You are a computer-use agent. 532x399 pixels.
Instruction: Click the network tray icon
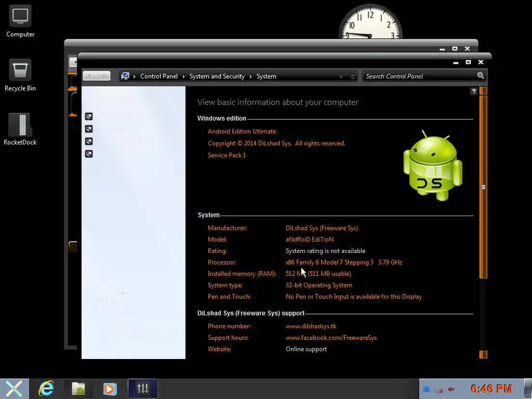coord(438,389)
